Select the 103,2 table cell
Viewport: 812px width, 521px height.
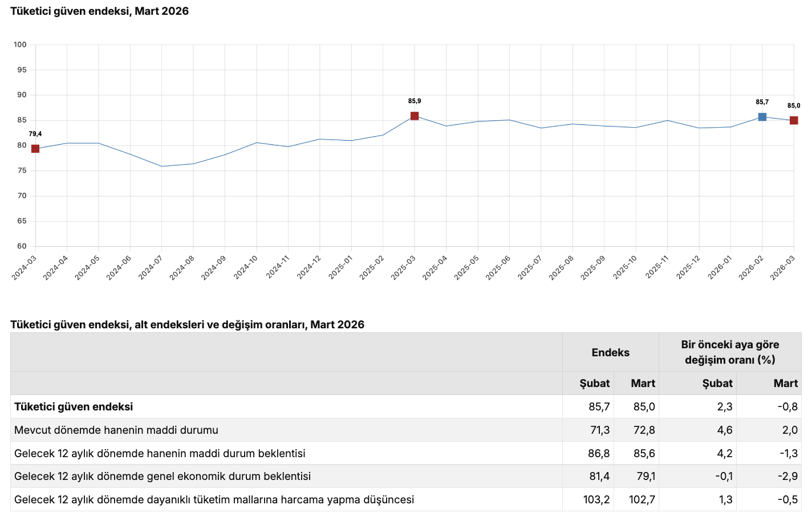[x=596, y=499]
